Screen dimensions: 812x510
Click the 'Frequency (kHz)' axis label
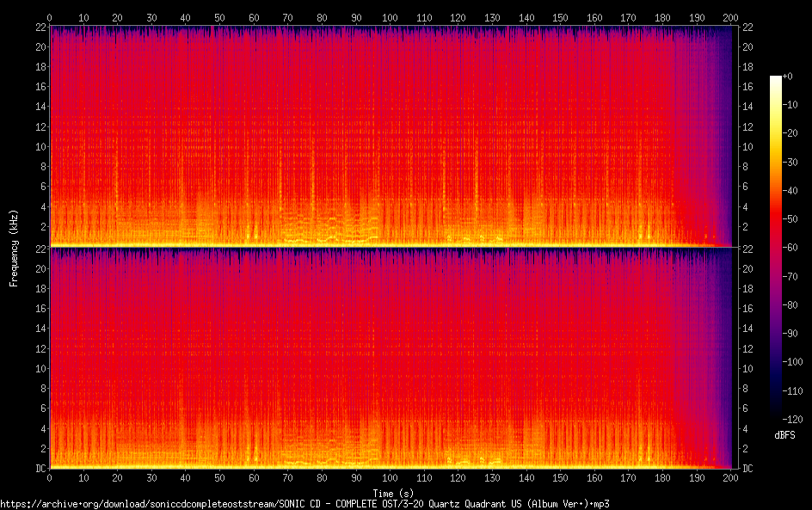click(x=14, y=248)
